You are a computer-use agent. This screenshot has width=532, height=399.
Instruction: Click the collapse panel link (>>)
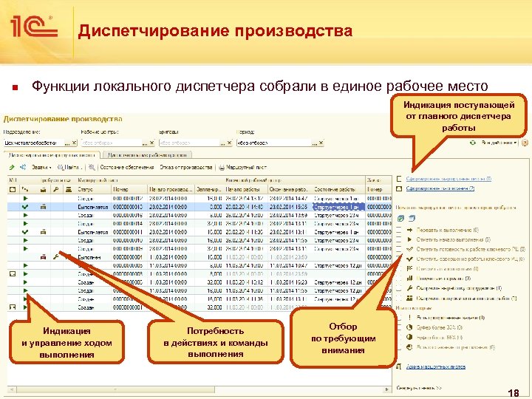click(x=419, y=388)
